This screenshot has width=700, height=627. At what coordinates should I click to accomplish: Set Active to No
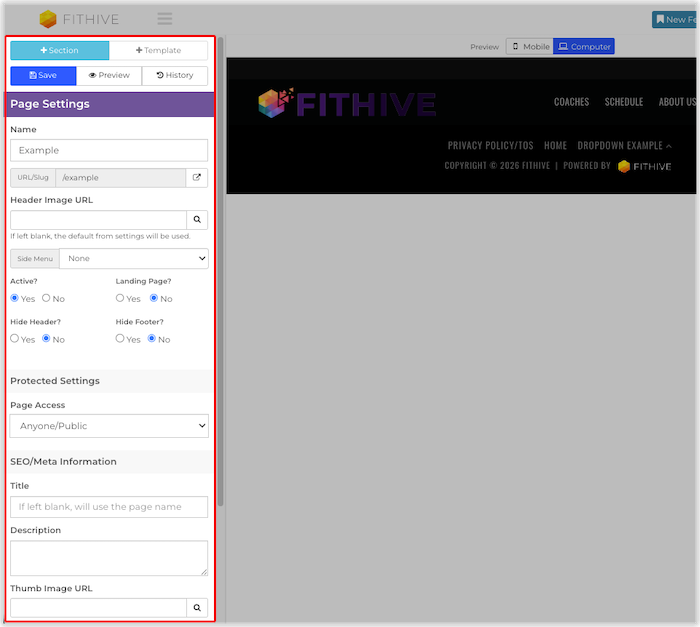pyautogui.click(x=46, y=299)
